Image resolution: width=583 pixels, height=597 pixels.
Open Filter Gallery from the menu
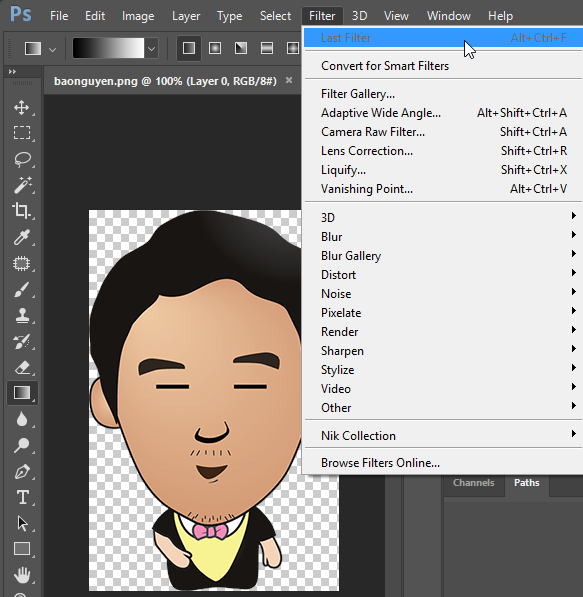358,94
